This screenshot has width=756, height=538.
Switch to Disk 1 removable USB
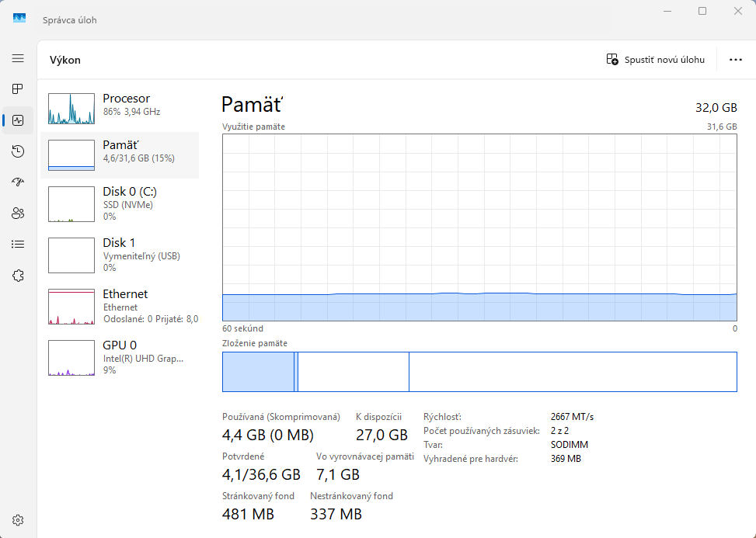click(x=120, y=255)
